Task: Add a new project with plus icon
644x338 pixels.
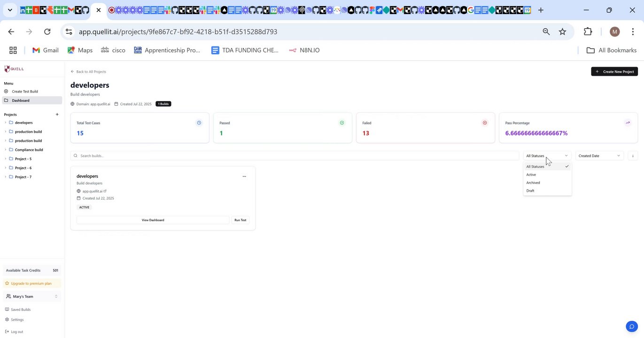Action: coord(57,115)
